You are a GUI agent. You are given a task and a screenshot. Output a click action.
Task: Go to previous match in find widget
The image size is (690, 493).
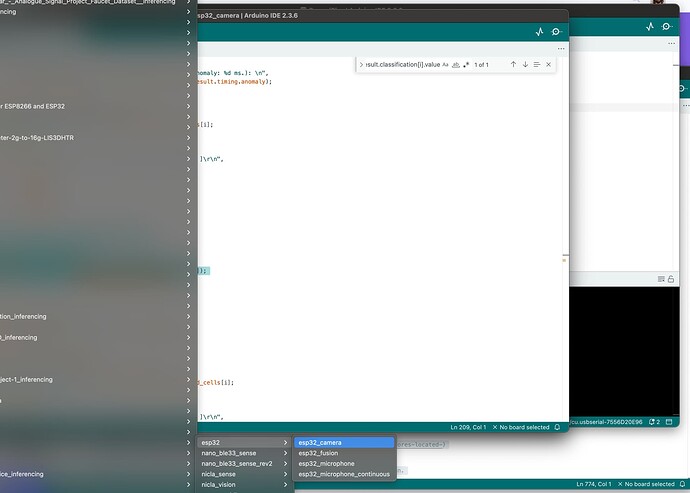pyautogui.click(x=513, y=64)
